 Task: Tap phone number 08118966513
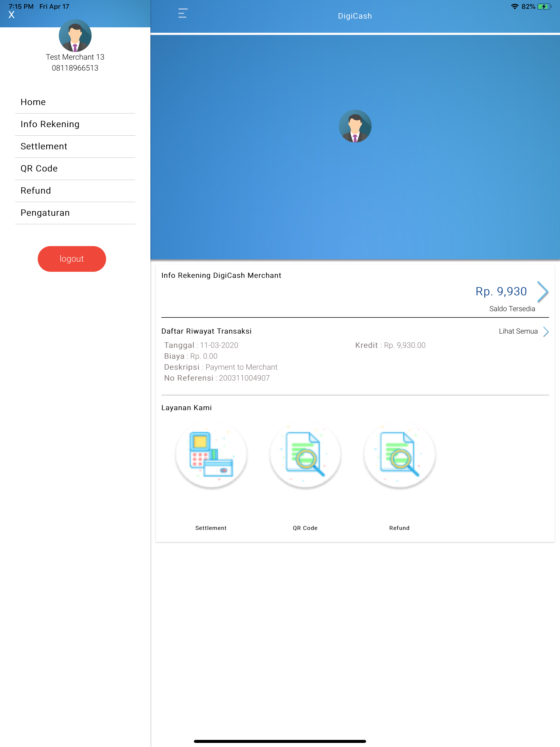point(75,68)
